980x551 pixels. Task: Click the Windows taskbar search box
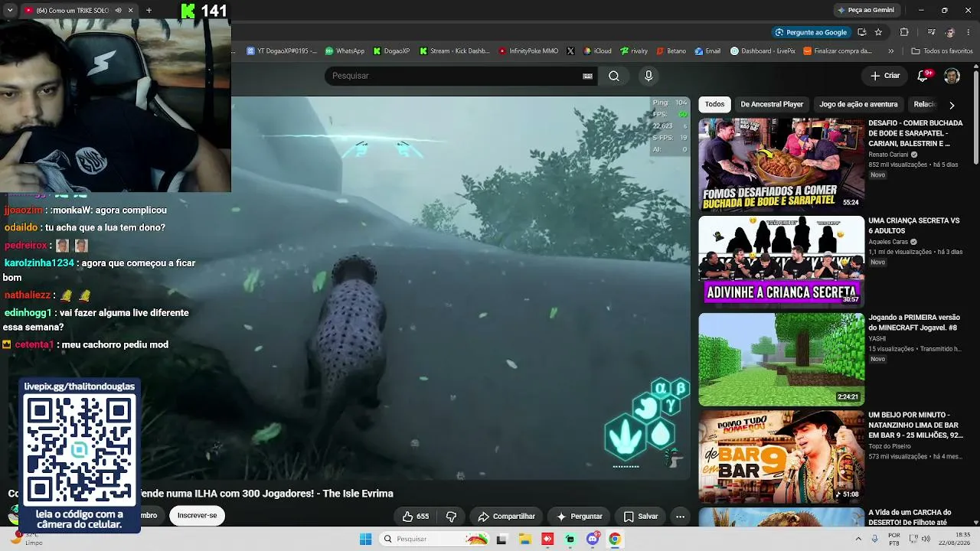tap(434, 539)
